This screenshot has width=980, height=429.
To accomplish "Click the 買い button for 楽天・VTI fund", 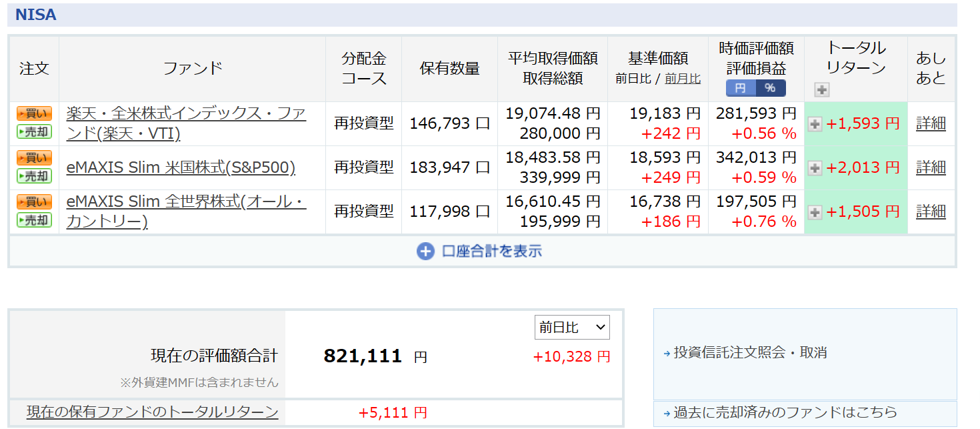I will [x=34, y=114].
